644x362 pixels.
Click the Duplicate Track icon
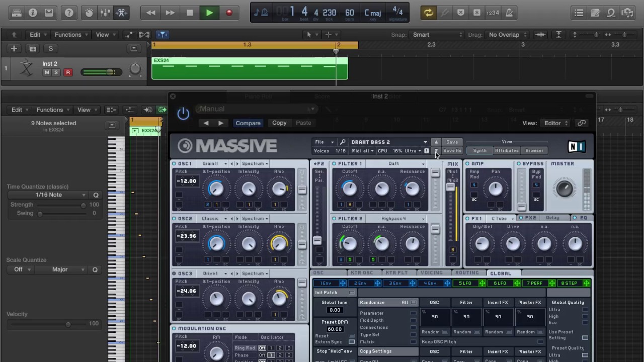33,49
